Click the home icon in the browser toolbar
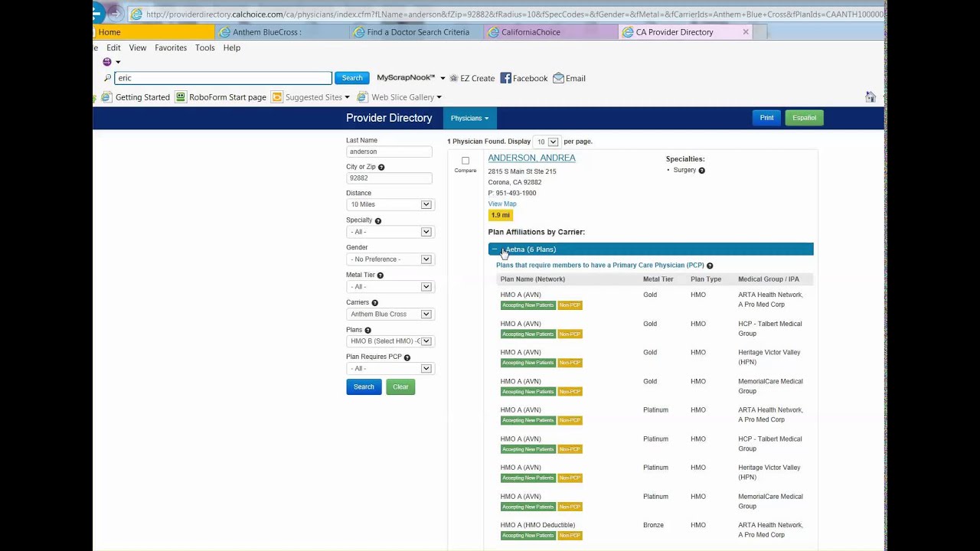 (871, 96)
